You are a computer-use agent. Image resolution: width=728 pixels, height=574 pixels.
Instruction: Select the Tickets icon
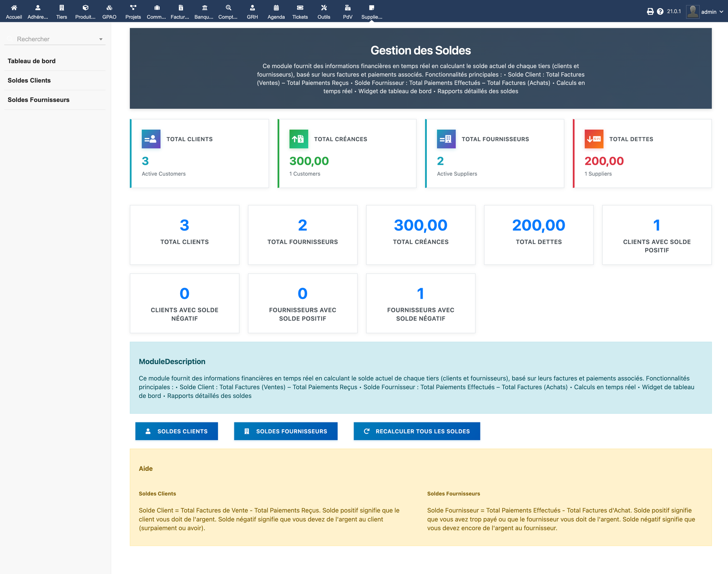[x=300, y=11]
